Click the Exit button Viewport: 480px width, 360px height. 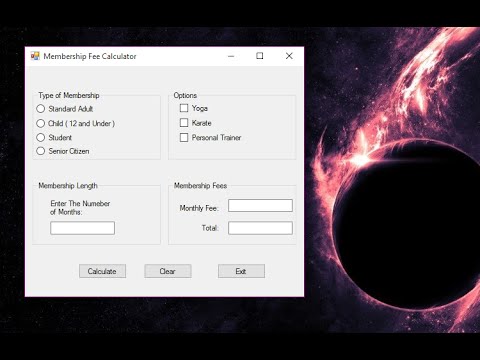click(241, 271)
